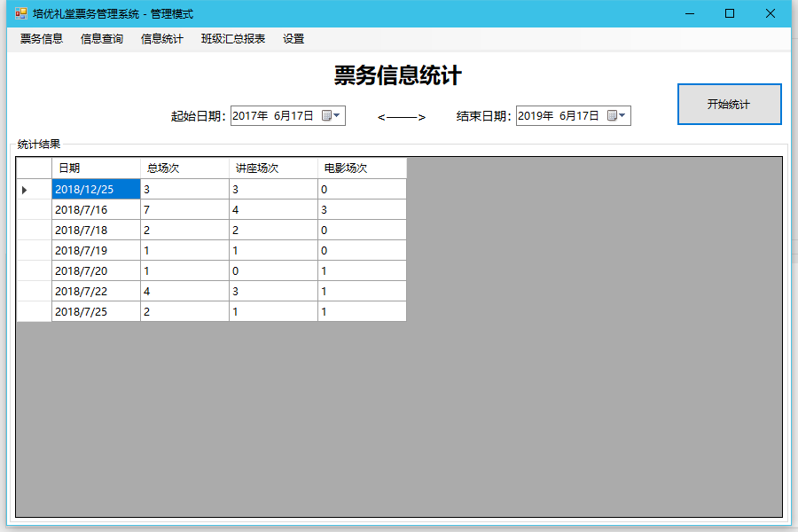The height and width of the screenshot is (532, 798).
Task: Open the 设置 menu
Action: (293, 39)
